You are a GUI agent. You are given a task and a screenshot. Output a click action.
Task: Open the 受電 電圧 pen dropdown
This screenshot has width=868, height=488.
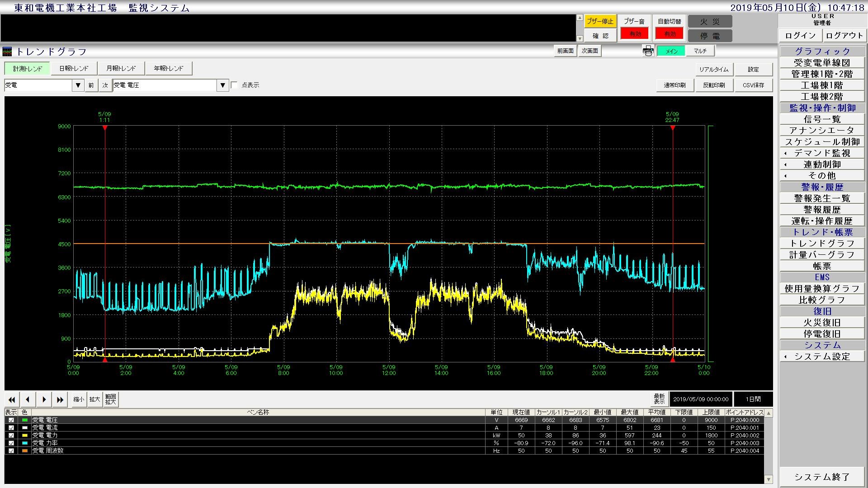223,85
